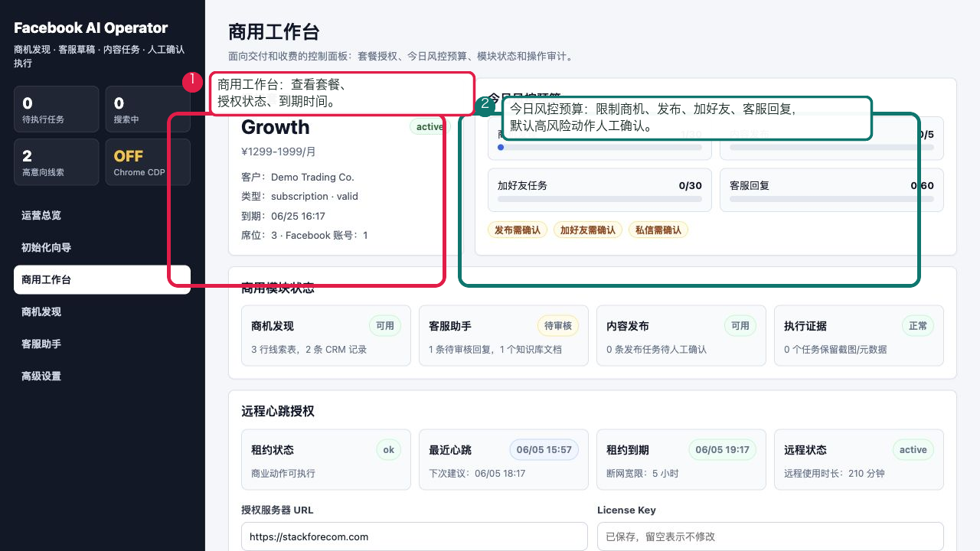Click the Chrome CDP OFF status card
Image resolution: width=980 pixels, height=551 pixels.
click(148, 162)
